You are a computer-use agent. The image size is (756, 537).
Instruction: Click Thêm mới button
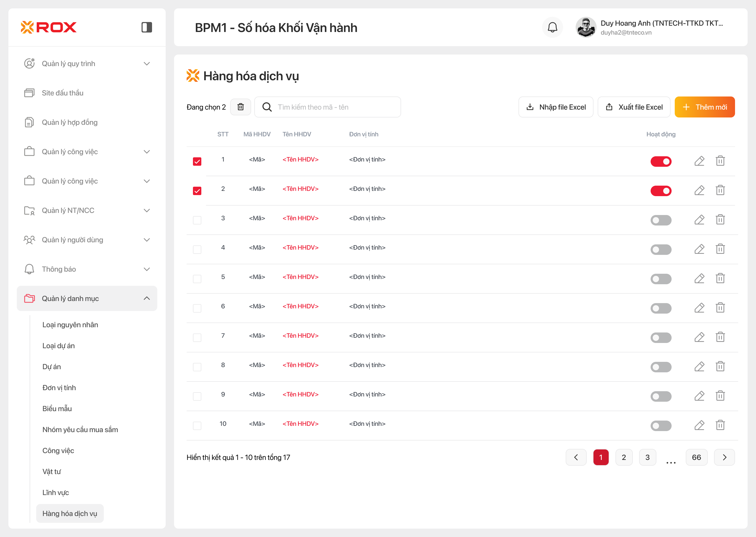coord(704,107)
